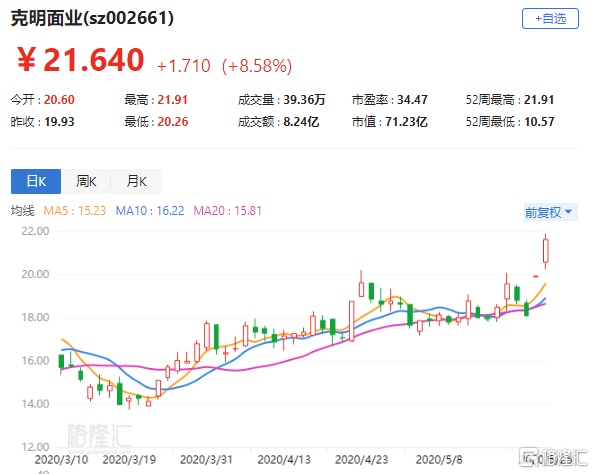Click the MA20 : 15.81 indicator label

coord(228,211)
